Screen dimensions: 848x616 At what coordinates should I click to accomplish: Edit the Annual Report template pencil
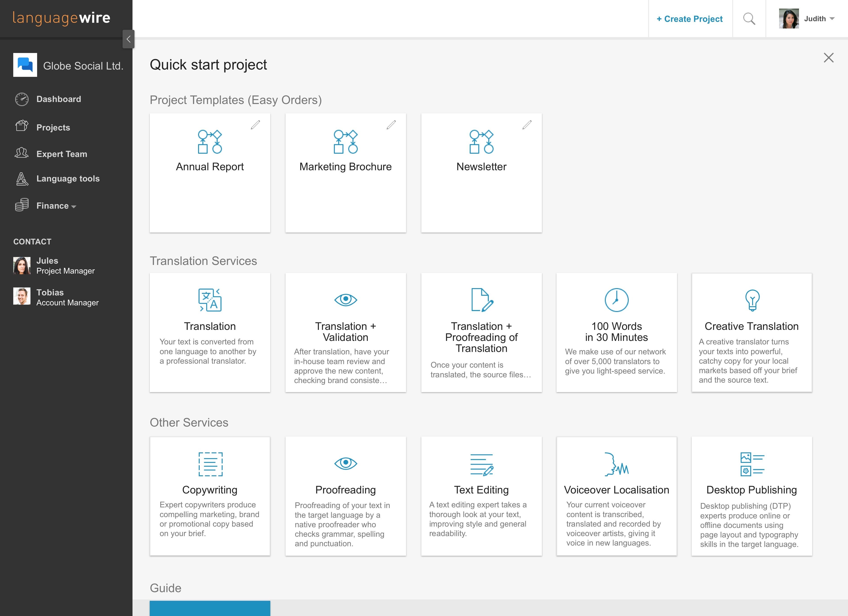click(255, 125)
